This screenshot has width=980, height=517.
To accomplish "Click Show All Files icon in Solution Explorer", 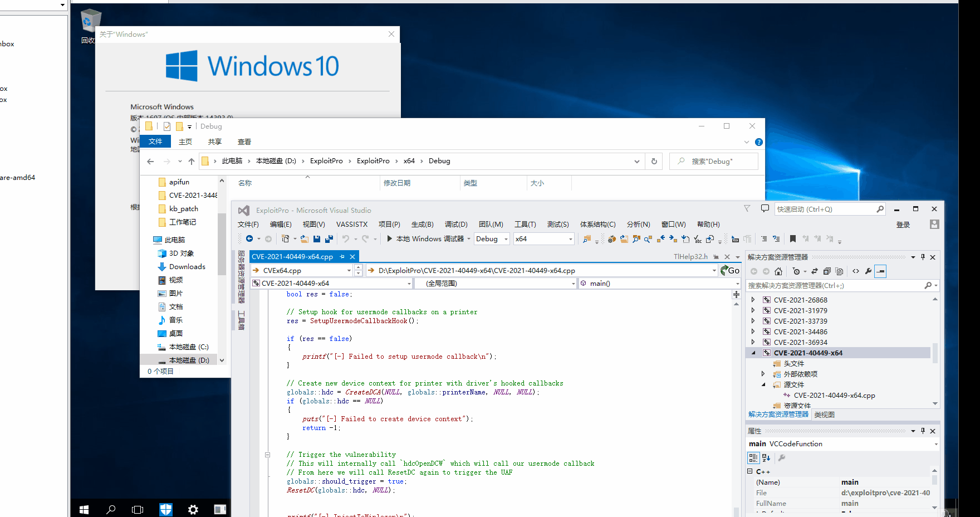I will [x=839, y=271].
